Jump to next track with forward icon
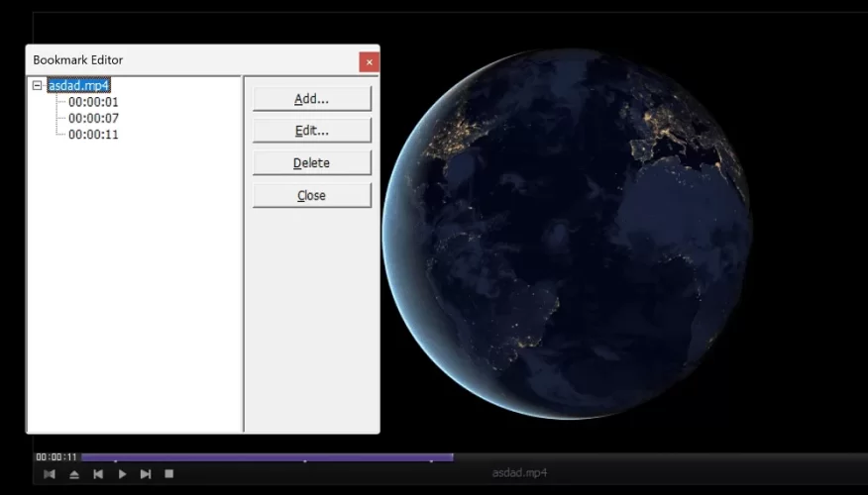Screen dimensions: 868x495 pos(146,474)
